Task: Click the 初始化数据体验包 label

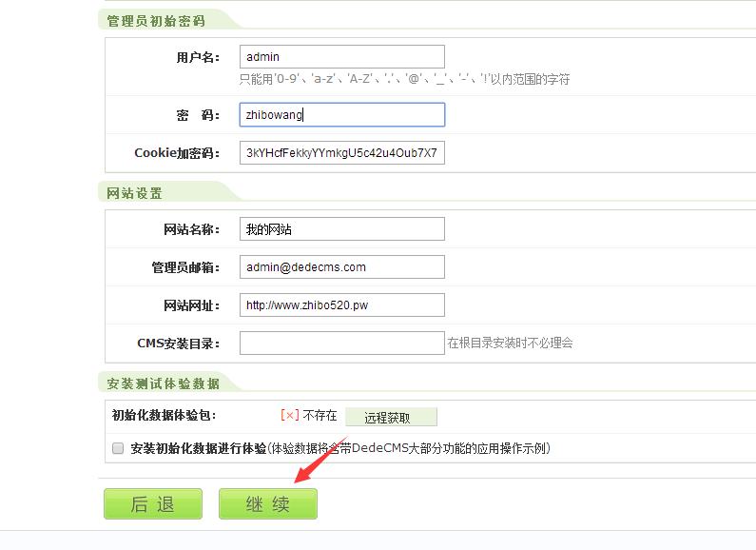Action: click(x=164, y=416)
